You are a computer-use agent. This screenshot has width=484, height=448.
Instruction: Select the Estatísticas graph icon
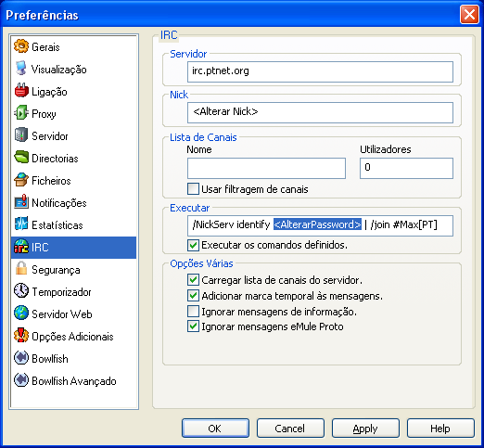(21, 224)
